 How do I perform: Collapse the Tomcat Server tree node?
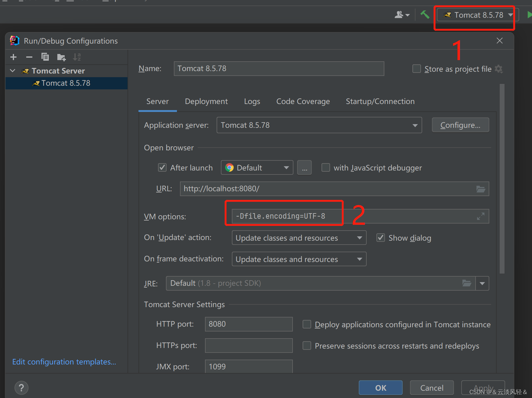pyautogui.click(x=13, y=71)
